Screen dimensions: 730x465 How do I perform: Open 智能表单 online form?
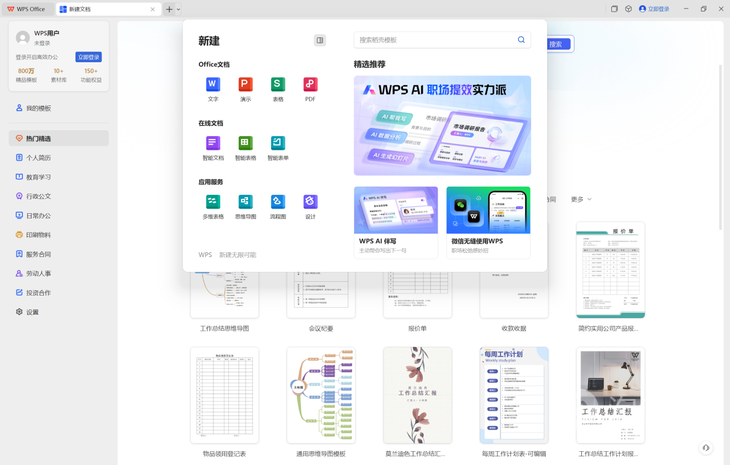tap(278, 148)
